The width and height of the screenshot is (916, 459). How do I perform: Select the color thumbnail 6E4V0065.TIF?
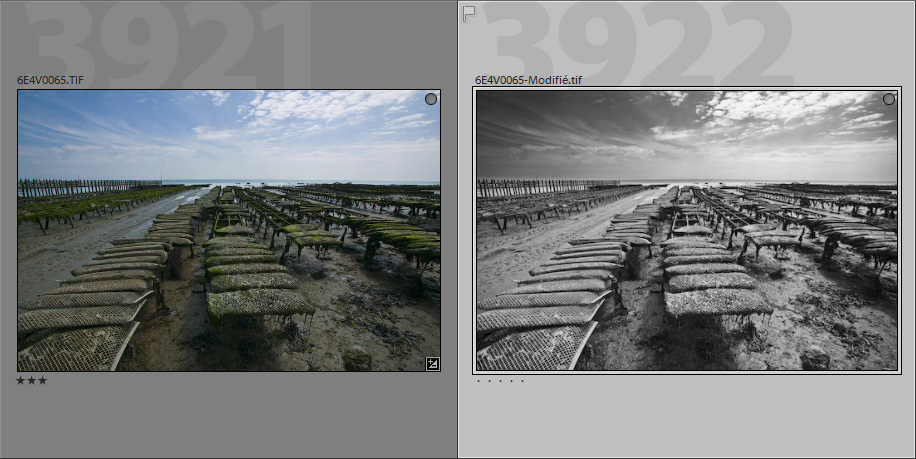coord(229,231)
